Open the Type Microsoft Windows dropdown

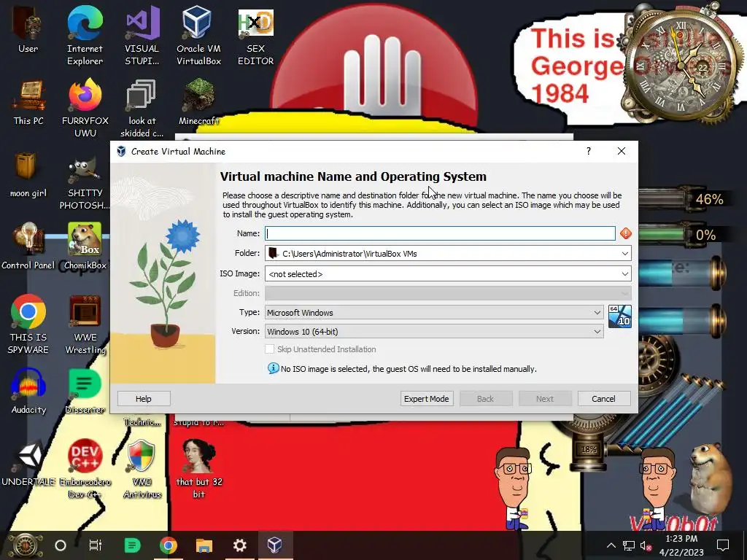pos(434,312)
